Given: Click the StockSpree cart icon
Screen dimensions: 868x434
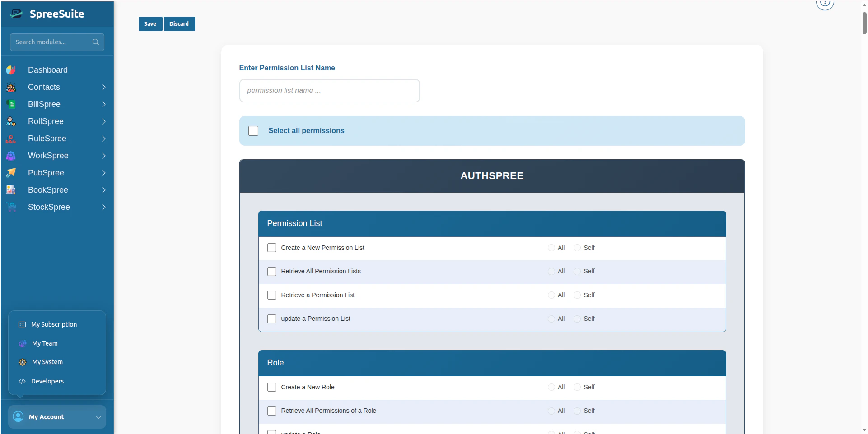Looking at the screenshot, I should click(11, 207).
